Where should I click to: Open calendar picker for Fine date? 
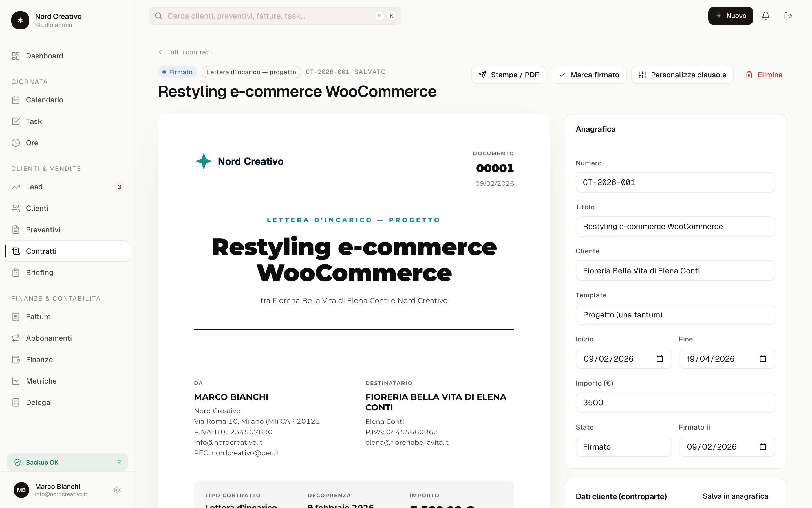[x=763, y=358]
